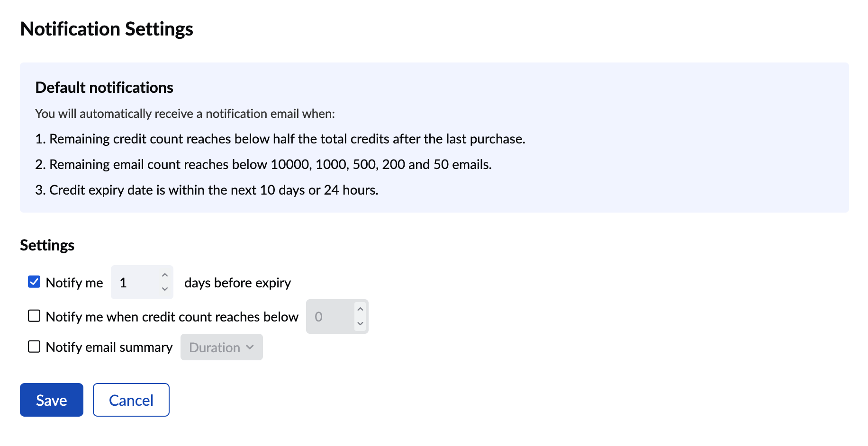Click the "Notify me" label beside the days field
Image resolution: width=868 pixels, height=446 pixels.
(74, 283)
